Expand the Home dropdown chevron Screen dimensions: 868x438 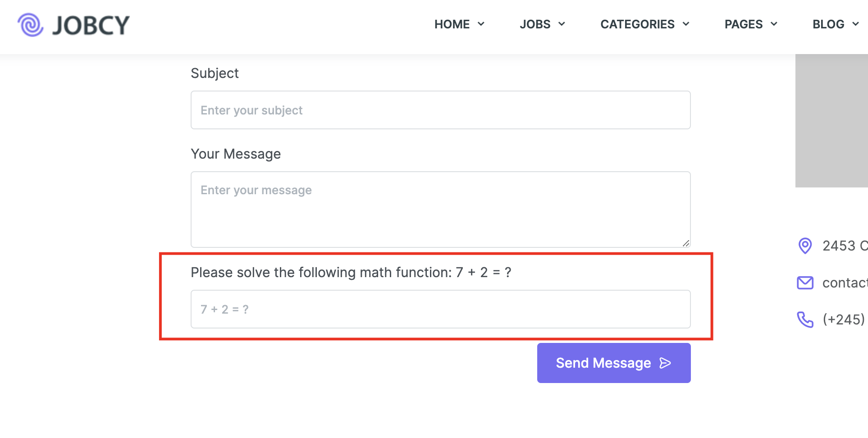[x=481, y=24]
